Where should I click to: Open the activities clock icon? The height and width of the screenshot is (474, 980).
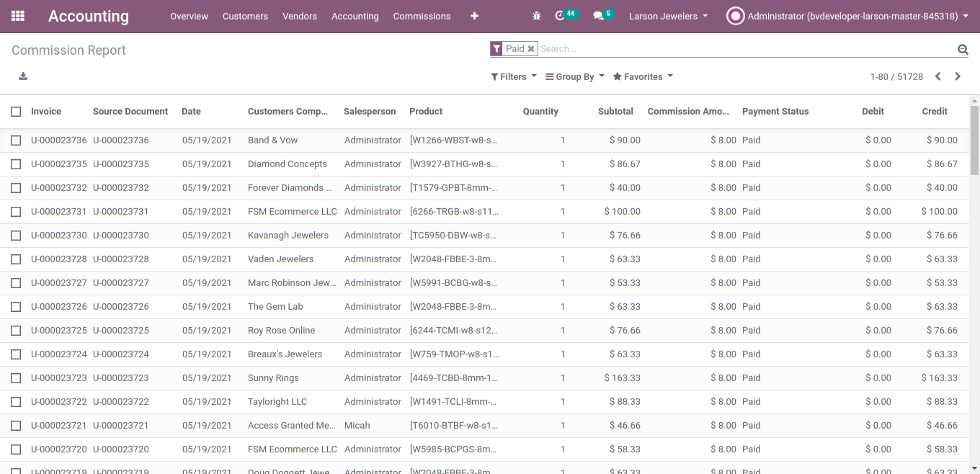(560, 16)
